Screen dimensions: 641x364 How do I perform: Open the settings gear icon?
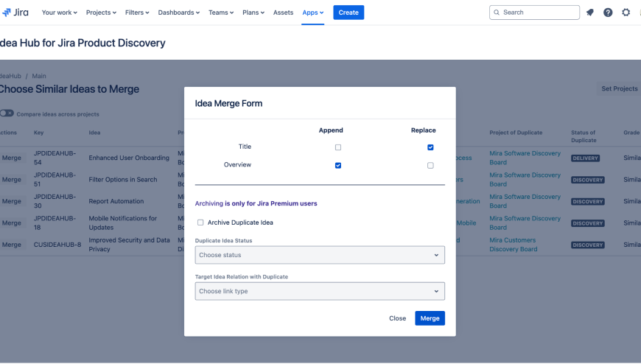pos(626,13)
